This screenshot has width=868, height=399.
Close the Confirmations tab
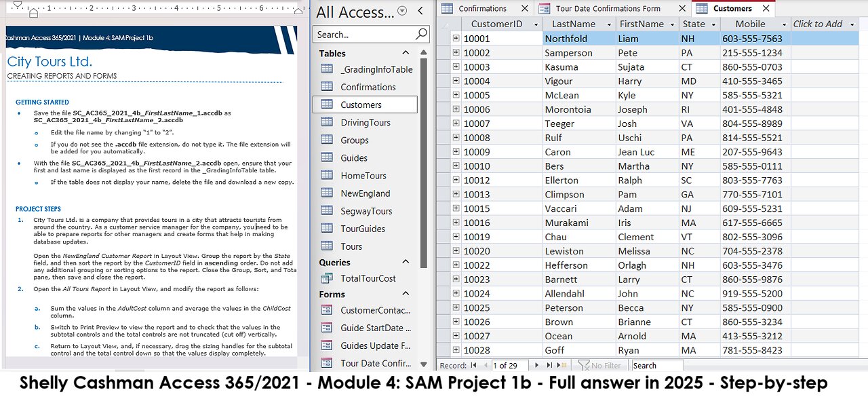(525, 9)
